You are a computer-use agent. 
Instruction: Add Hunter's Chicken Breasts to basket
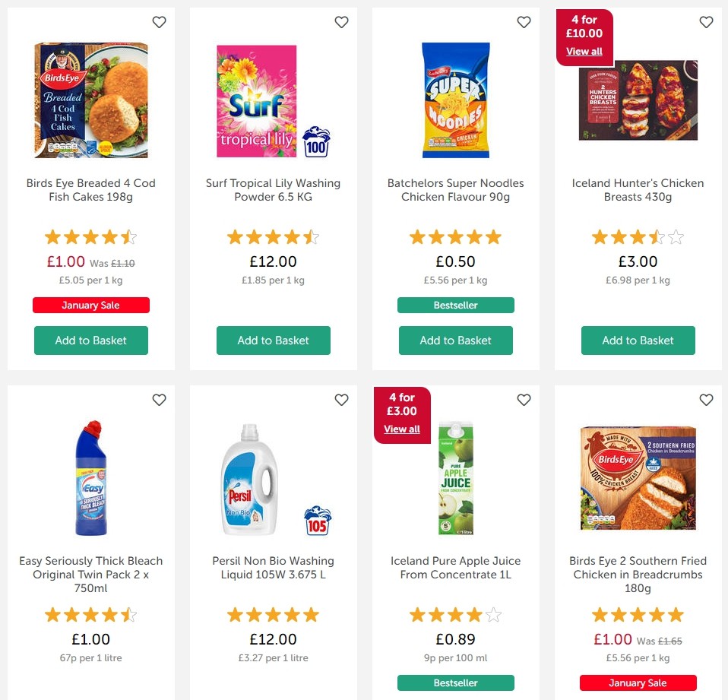point(638,340)
